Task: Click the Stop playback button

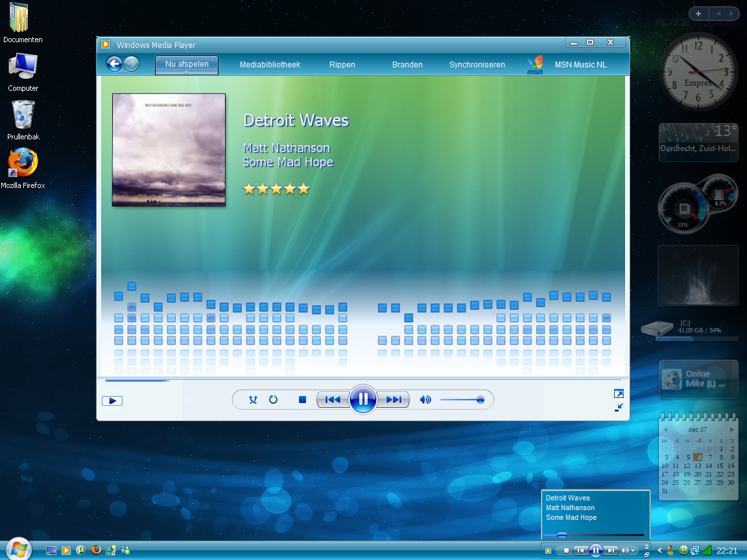Action: point(301,400)
